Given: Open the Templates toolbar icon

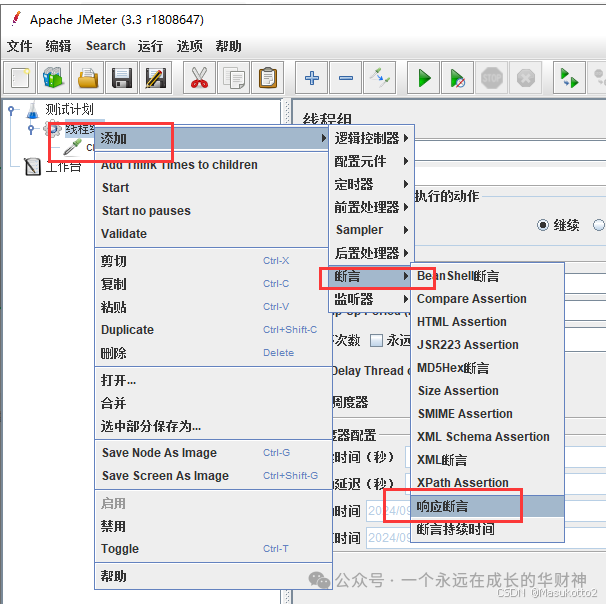Looking at the screenshot, I should (x=53, y=77).
